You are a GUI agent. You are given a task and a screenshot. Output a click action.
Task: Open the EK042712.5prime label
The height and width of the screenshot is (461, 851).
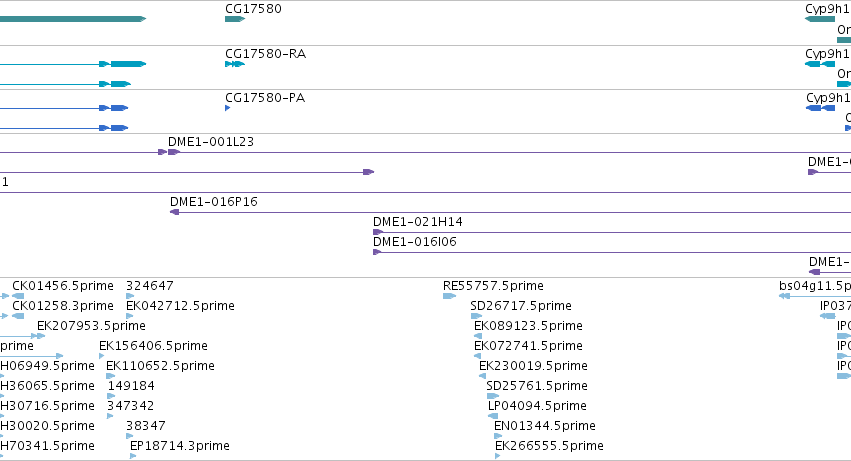180,306
